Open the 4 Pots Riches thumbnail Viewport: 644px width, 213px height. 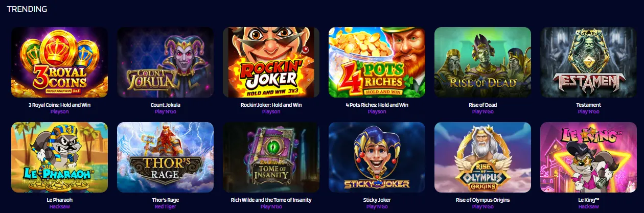coord(377,62)
